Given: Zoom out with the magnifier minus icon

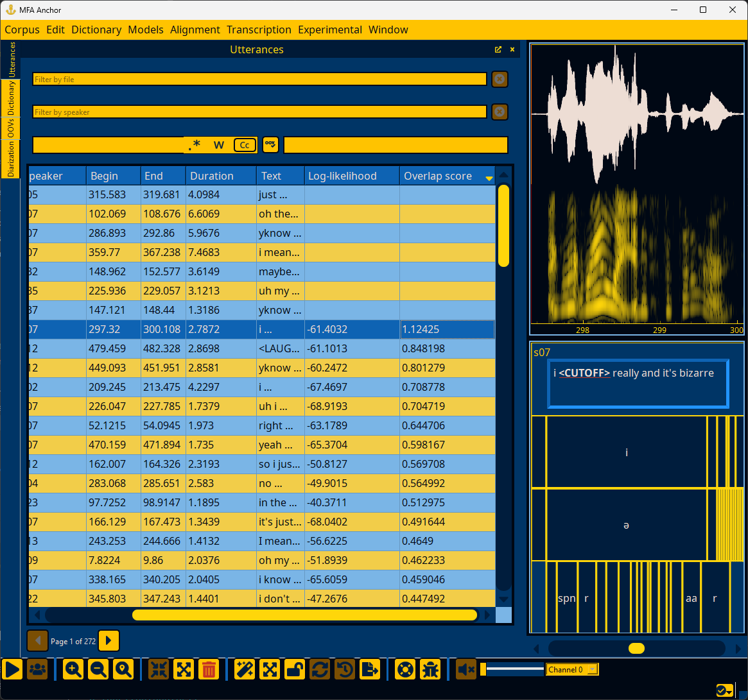Looking at the screenshot, I should [98, 669].
